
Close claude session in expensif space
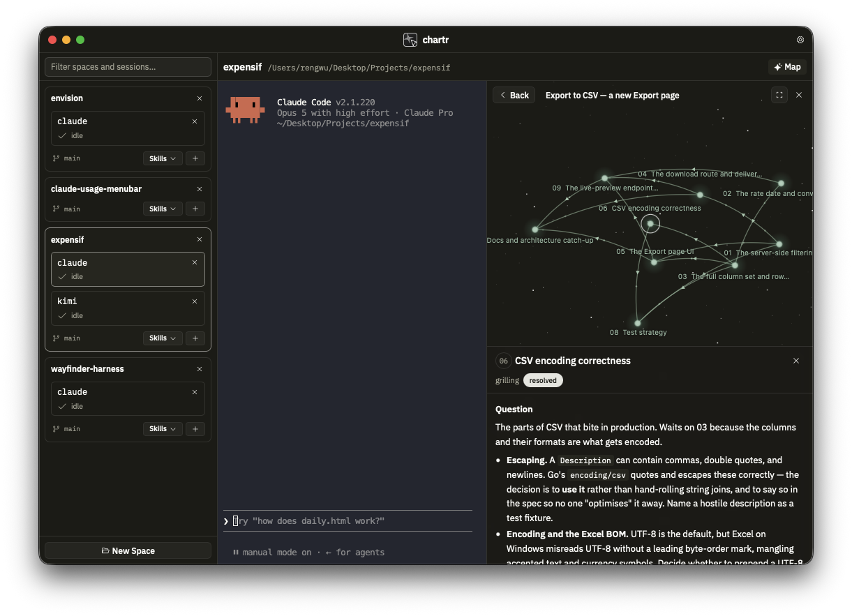pyautogui.click(x=195, y=262)
